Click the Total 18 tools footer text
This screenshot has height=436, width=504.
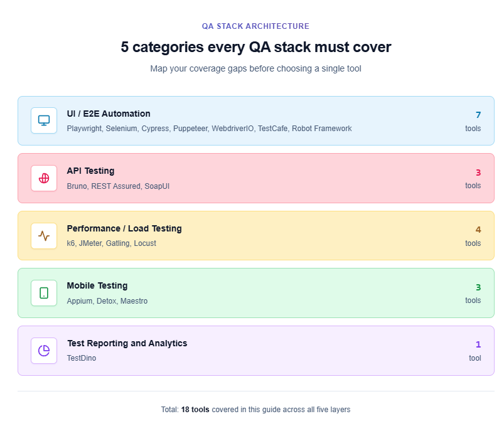(x=255, y=410)
